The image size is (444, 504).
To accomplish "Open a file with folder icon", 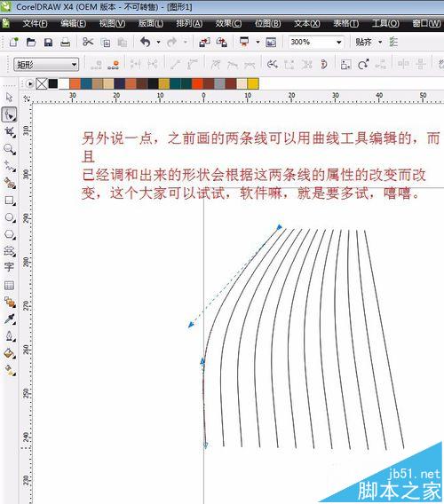I will [31, 42].
